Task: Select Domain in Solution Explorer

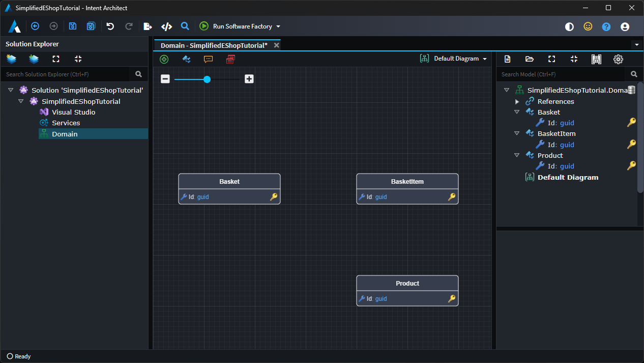Action: point(94,134)
